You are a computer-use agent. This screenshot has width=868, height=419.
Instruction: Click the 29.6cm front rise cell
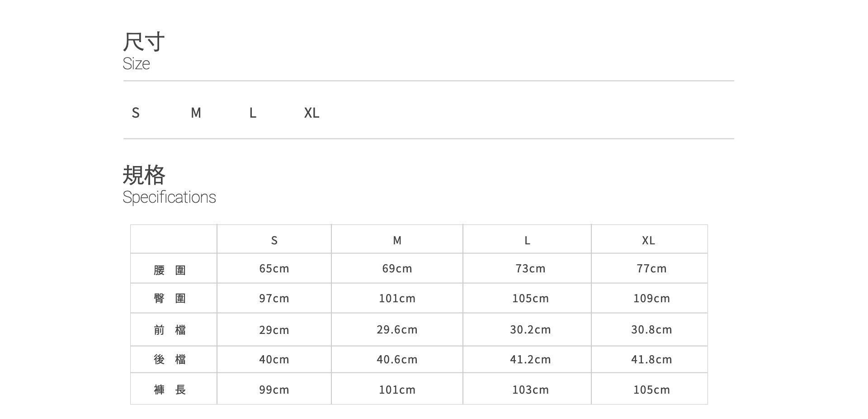(x=397, y=329)
